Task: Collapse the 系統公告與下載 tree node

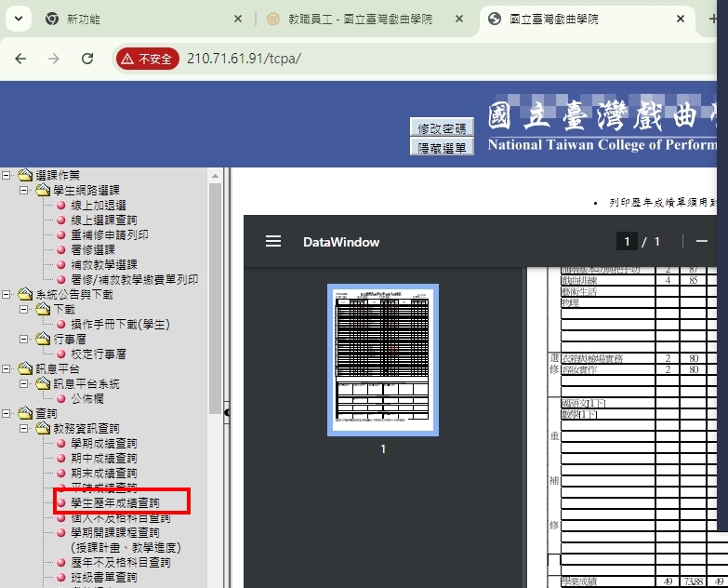Action: tap(7, 295)
